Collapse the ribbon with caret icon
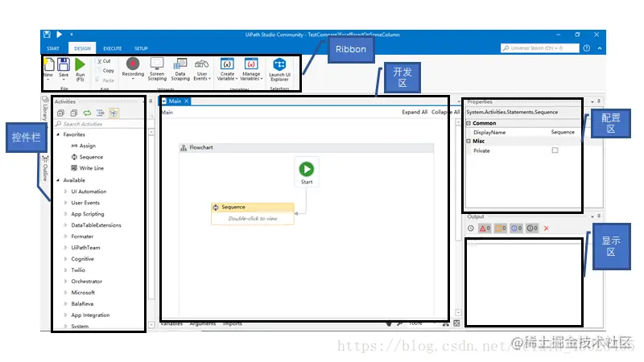 point(600,48)
